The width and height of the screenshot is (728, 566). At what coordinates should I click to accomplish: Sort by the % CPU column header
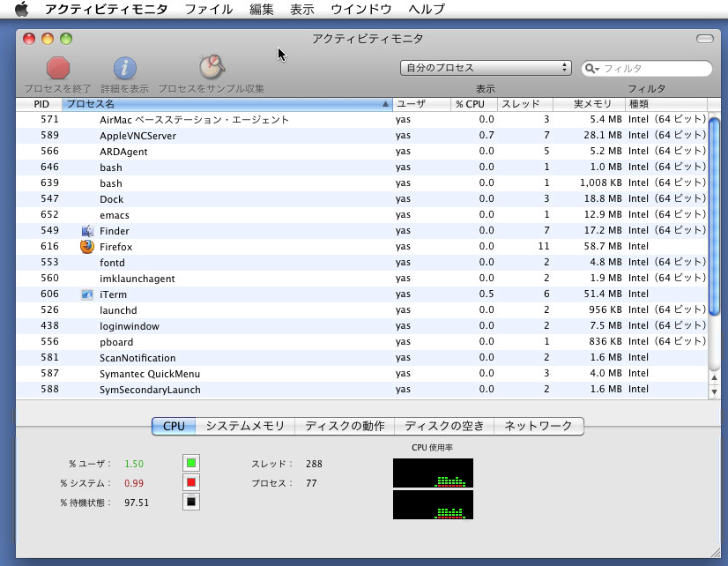tap(474, 104)
